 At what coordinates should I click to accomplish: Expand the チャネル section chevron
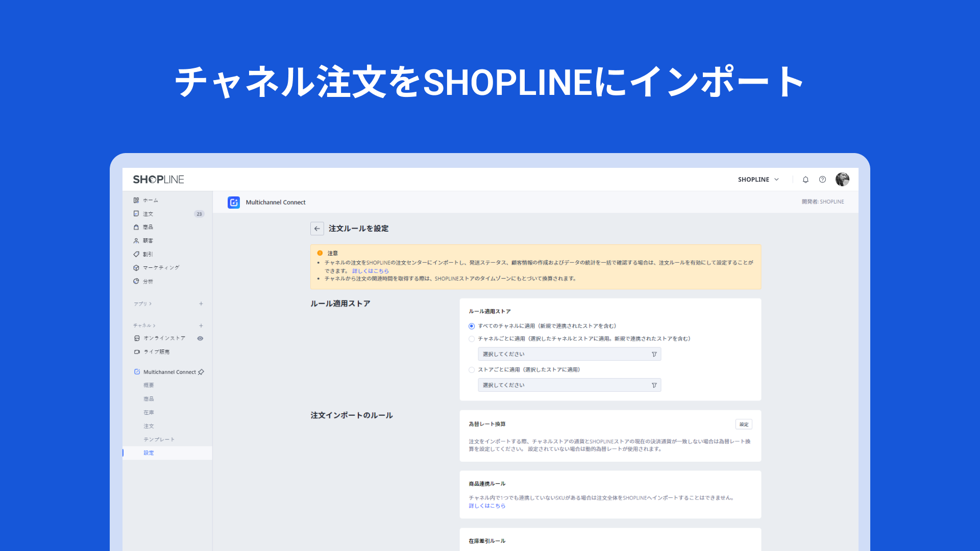(x=154, y=325)
